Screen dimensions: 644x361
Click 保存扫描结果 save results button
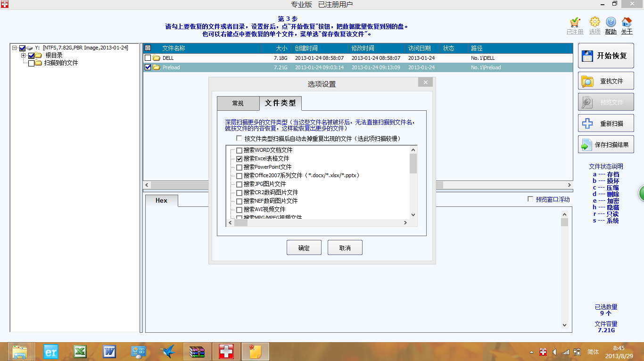coord(606,145)
